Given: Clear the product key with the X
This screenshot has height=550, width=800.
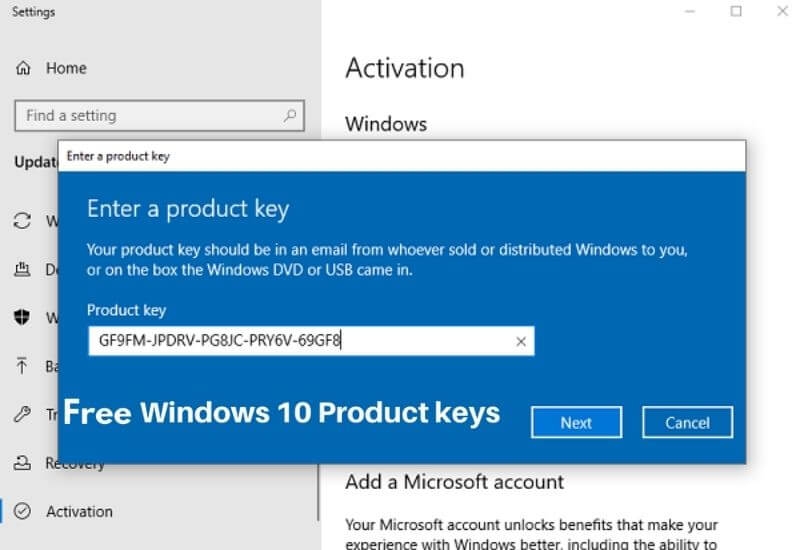Looking at the screenshot, I should (520, 341).
